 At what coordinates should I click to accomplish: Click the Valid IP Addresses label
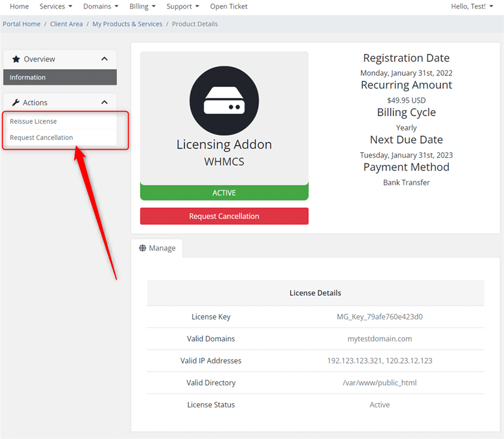pos(211,361)
